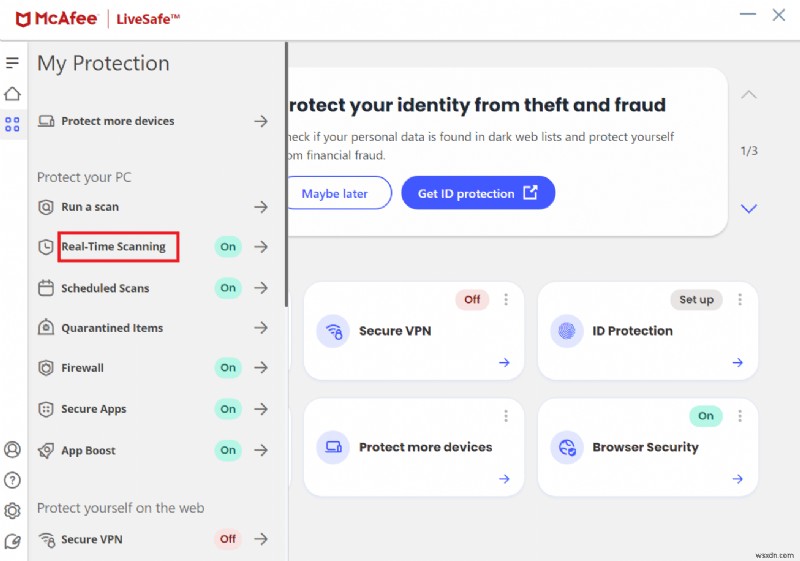The image size is (800, 561).
Task: Open Protect more devices card arrow
Action: pos(504,479)
